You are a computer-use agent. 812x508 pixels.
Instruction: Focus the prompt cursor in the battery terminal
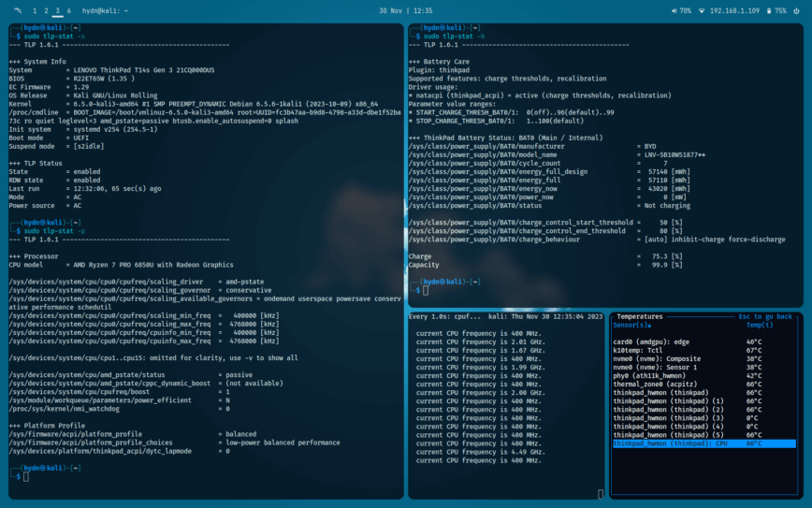(426, 291)
